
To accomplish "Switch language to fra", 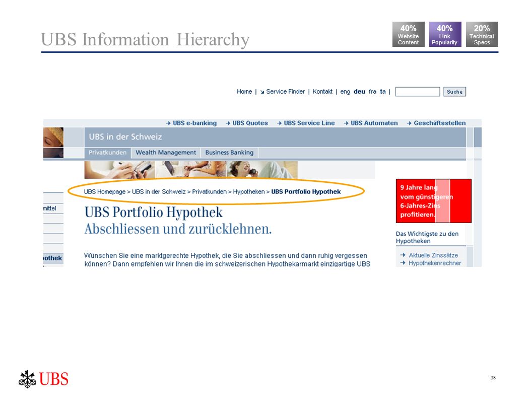I will (372, 92).
